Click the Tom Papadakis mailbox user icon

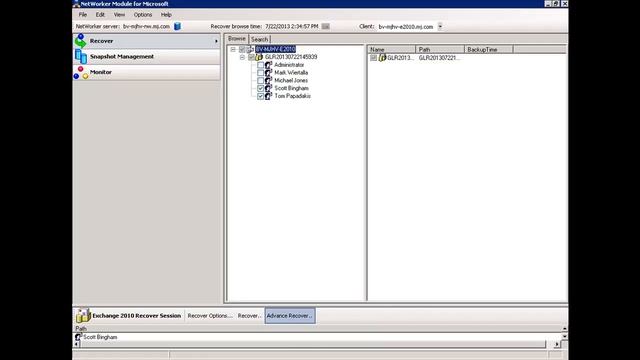[268, 96]
